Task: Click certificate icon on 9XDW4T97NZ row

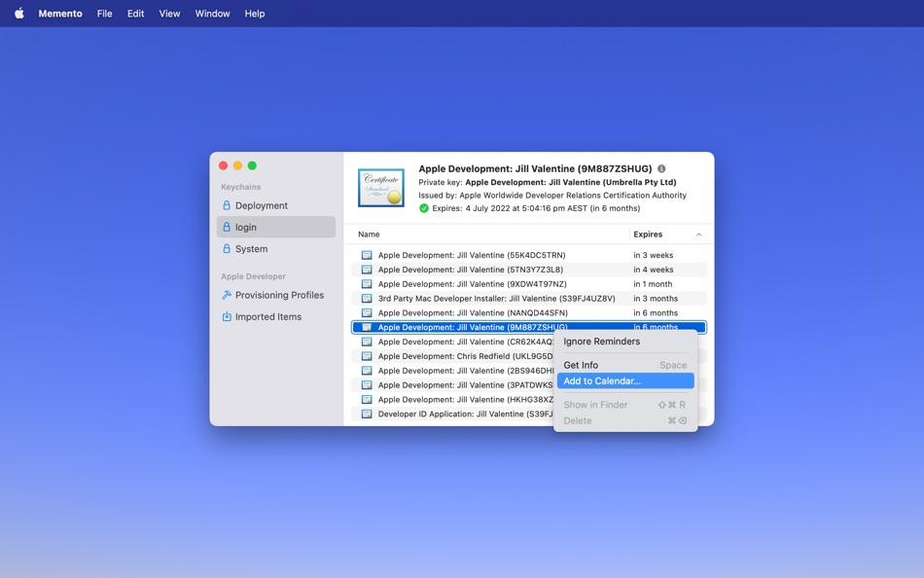Action: click(367, 284)
